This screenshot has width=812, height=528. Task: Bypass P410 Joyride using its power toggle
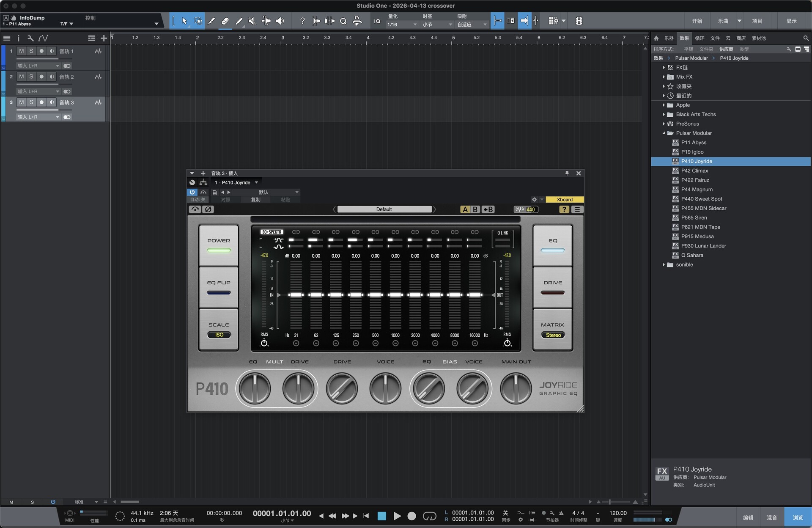pyautogui.click(x=192, y=192)
